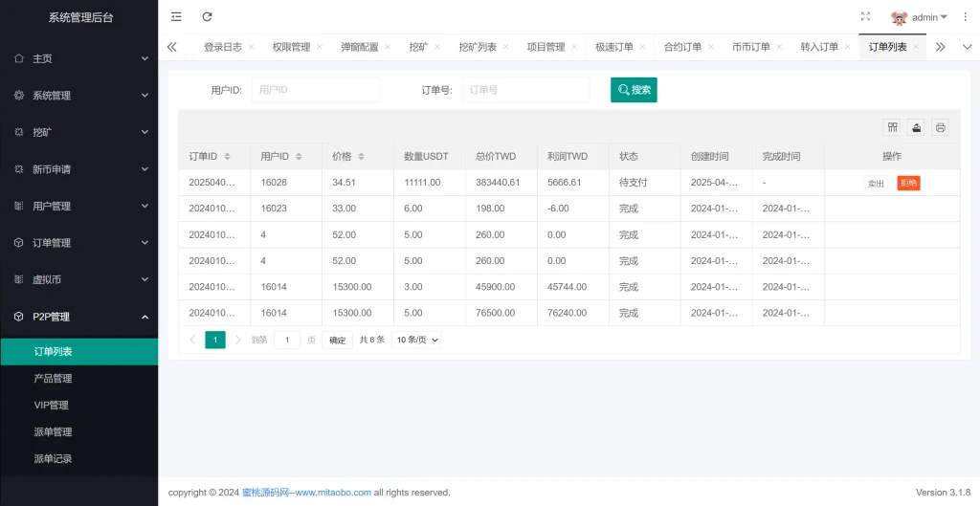The width and height of the screenshot is (980, 506).
Task: Click the green 搜索 button
Action: point(634,90)
